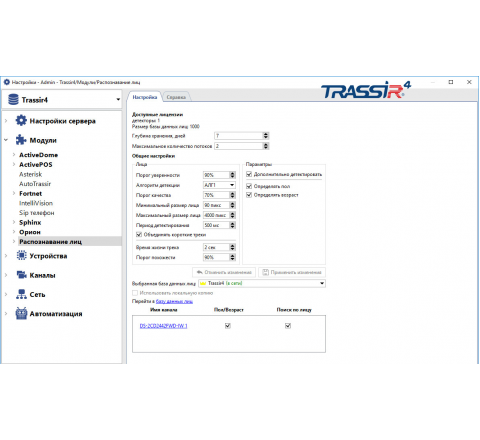The width and height of the screenshot is (480, 440).
Task: Expand the Устройства tree node
Action: (6, 256)
